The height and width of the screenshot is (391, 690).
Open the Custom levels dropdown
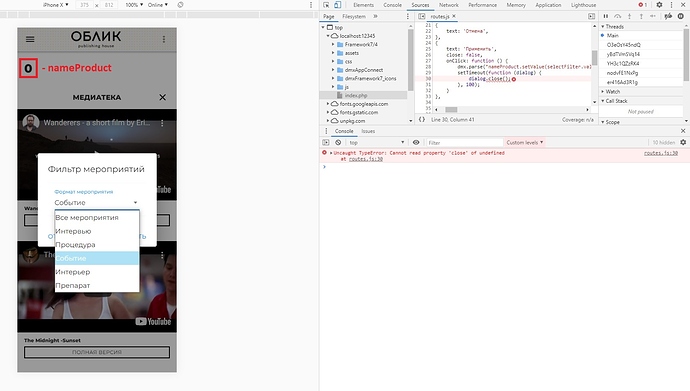pos(525,143)
